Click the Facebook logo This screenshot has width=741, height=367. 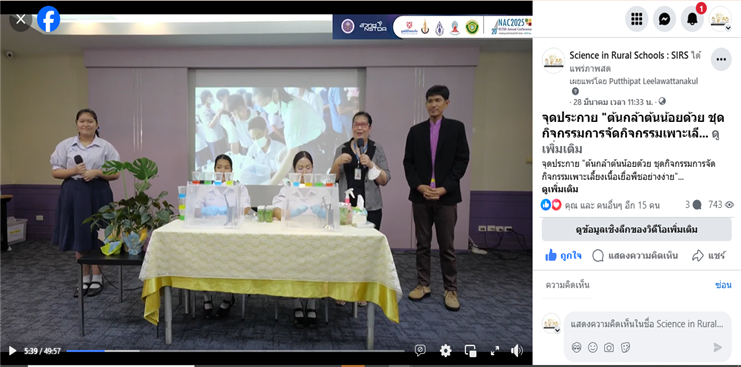click(x=48, y=19)
